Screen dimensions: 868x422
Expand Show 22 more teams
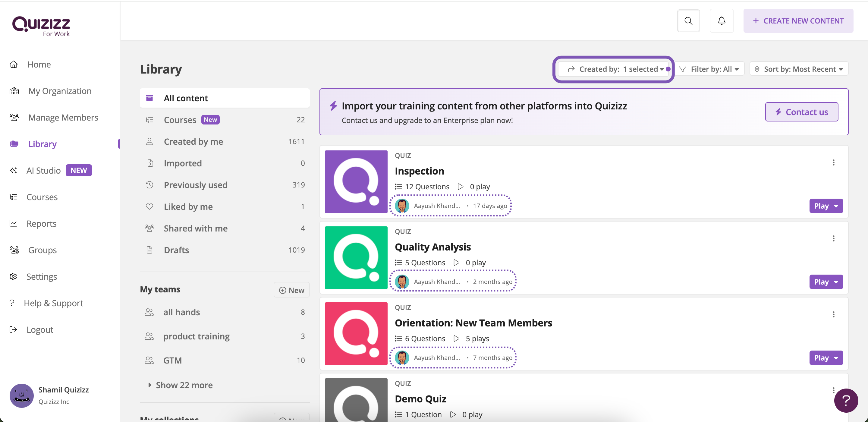coord(180,385)
